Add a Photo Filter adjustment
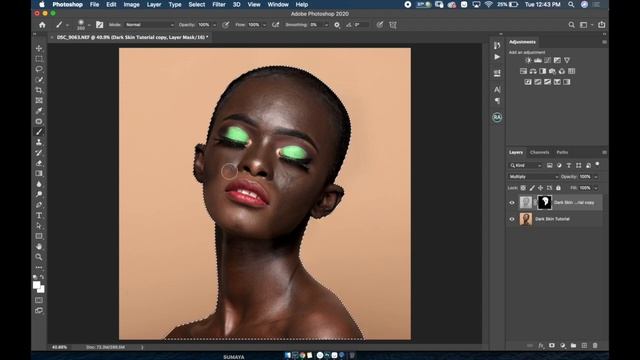Viewport: 640px width, 360px height. [552, 71]
